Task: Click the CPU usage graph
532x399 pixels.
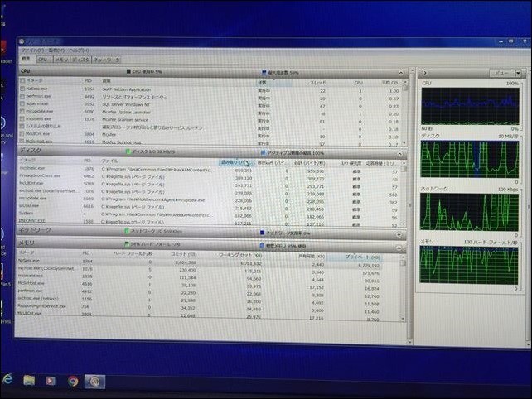Action: pos(470,106)
